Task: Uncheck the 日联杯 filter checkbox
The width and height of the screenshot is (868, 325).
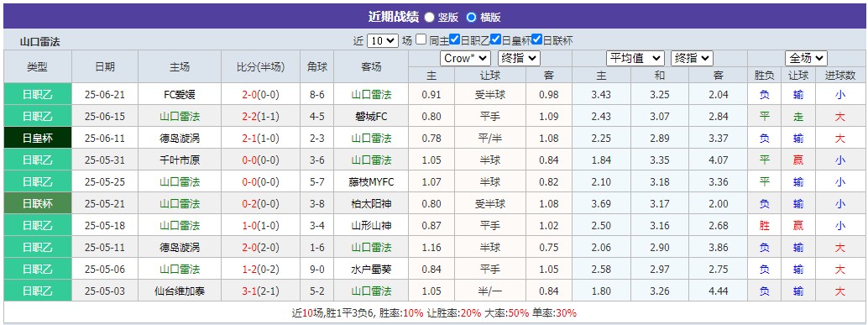Action: [x=536, y=39]
